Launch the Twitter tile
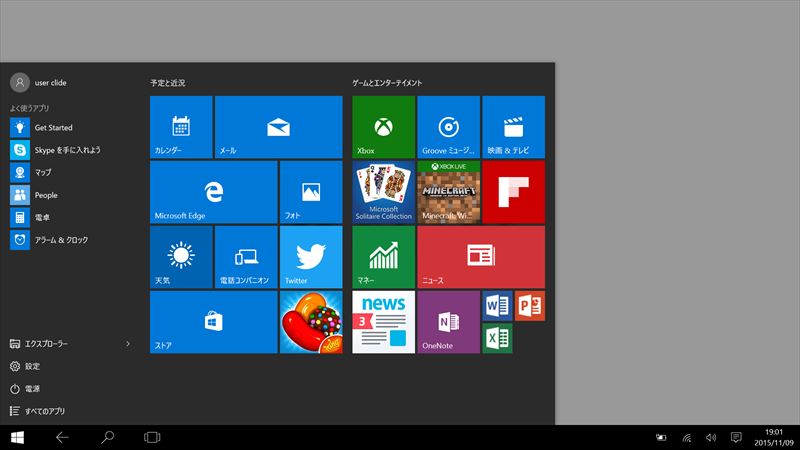Viewport: 800px width, 450px height. tap(311, 257)
